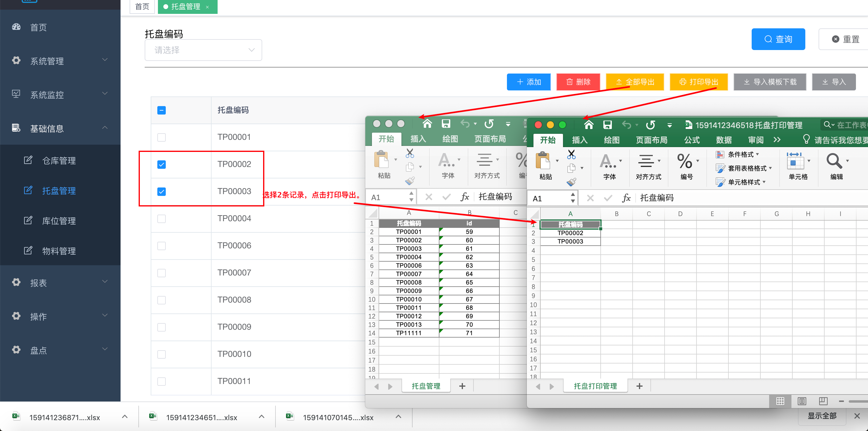Toggle the header select-all checkbox
The image size is (868, 431).
point(162,110)
